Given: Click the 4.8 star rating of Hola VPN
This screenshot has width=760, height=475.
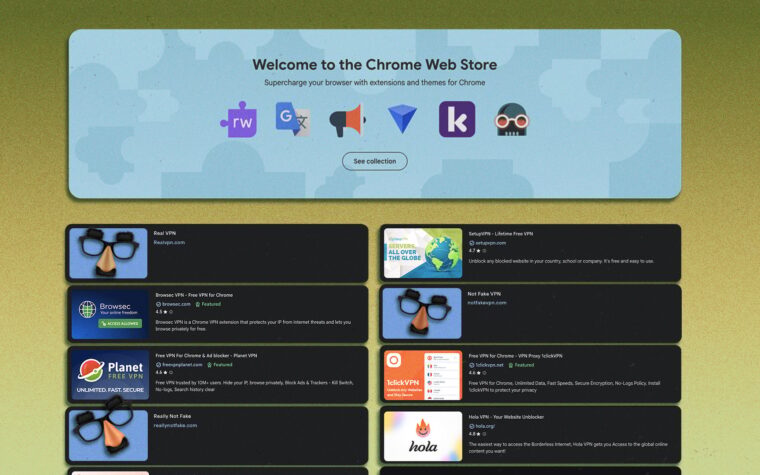Looking at the screenshot, I should [477, 434].
